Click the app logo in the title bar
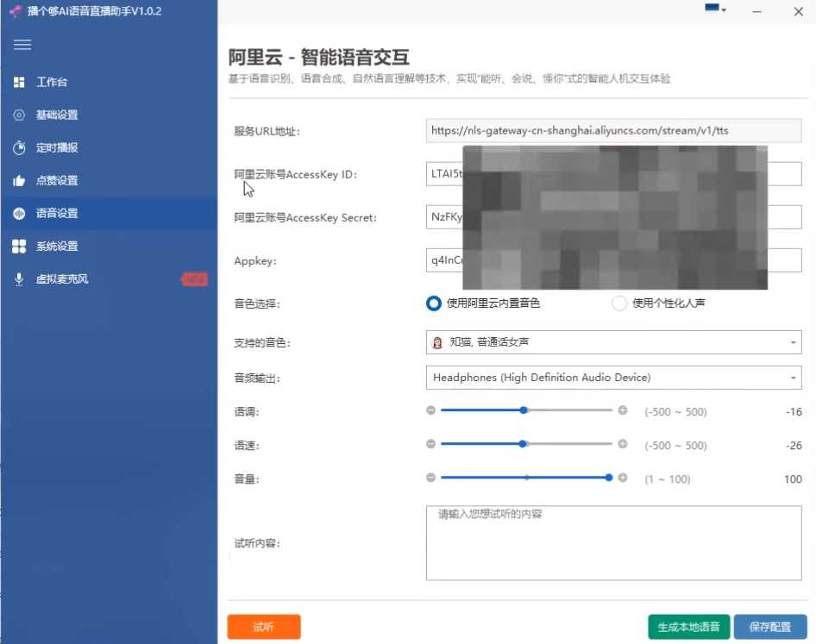 point(16,11)
